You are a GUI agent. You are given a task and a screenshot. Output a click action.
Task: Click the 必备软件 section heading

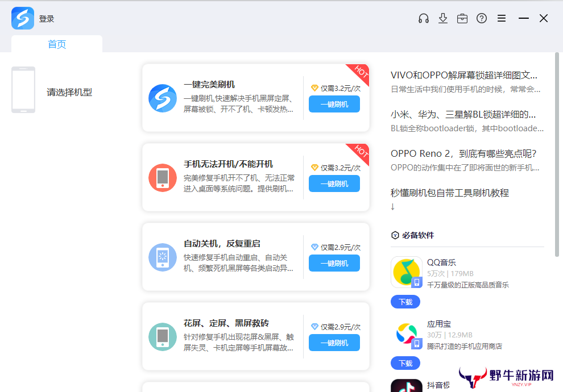[418, 235]
